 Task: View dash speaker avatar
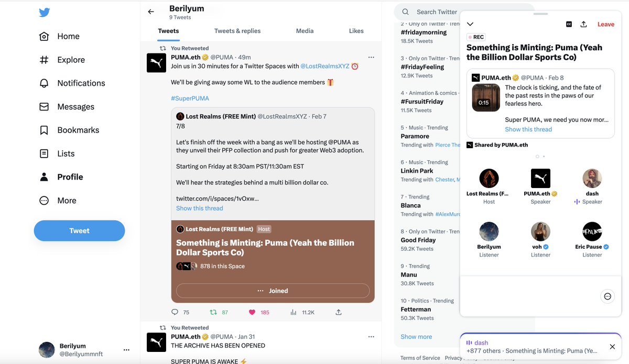tap(592, 179)
